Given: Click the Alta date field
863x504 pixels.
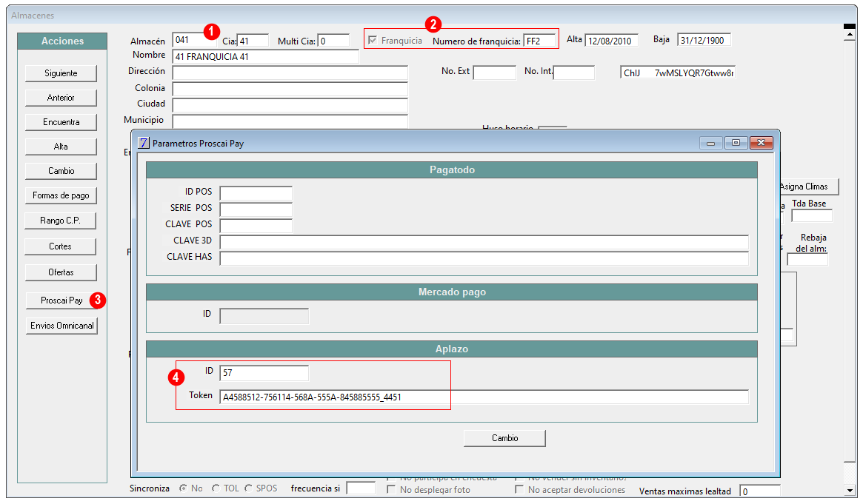Looking at the screenshot, I should coord(611,40).
